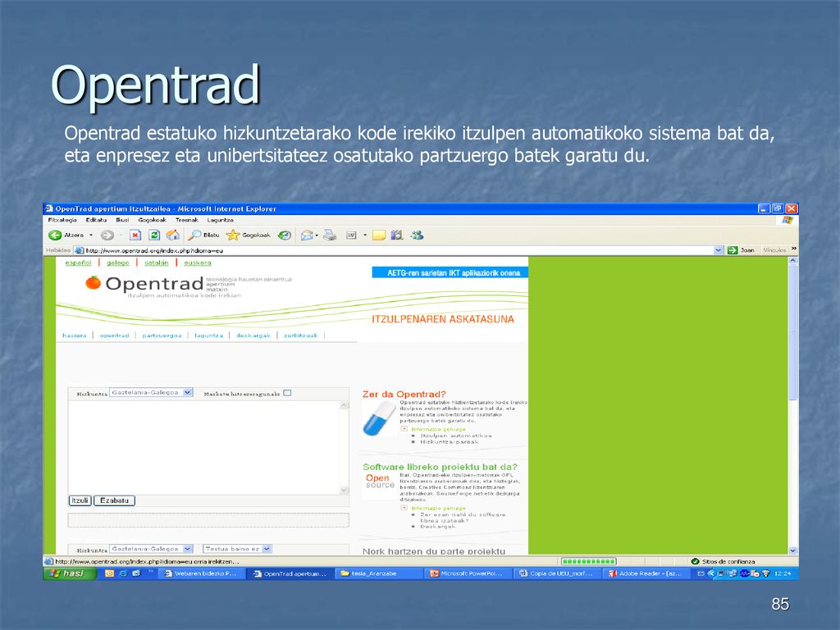Image resolution: width=840 pixels, height=630 pixels.
Task: Stop page loading with red X icon
Action: (135, 235)
